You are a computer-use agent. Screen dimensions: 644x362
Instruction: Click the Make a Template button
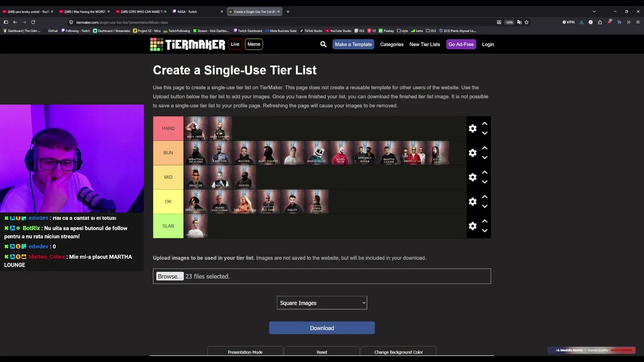[x=353, y=44]
